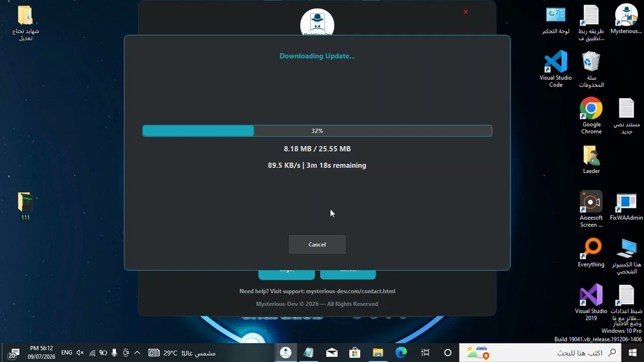Image resolution: width=644 pixels, height=362 pixels.
Task: Open the clock and date 09/07/2026
Action: (41, 352)
